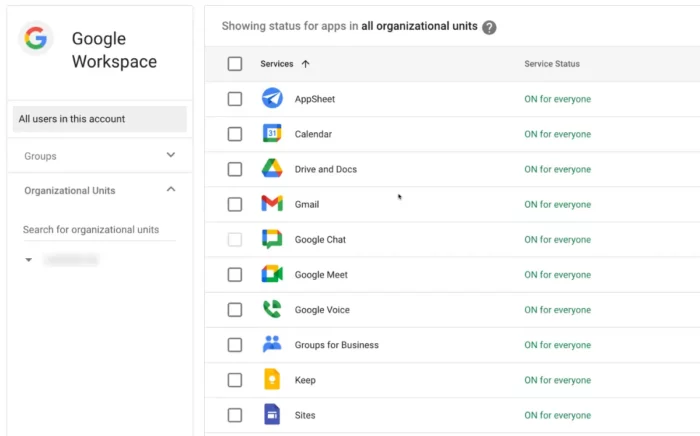
Task: Tick the Google Chat checkbox
Action: (x=235, y=239)
